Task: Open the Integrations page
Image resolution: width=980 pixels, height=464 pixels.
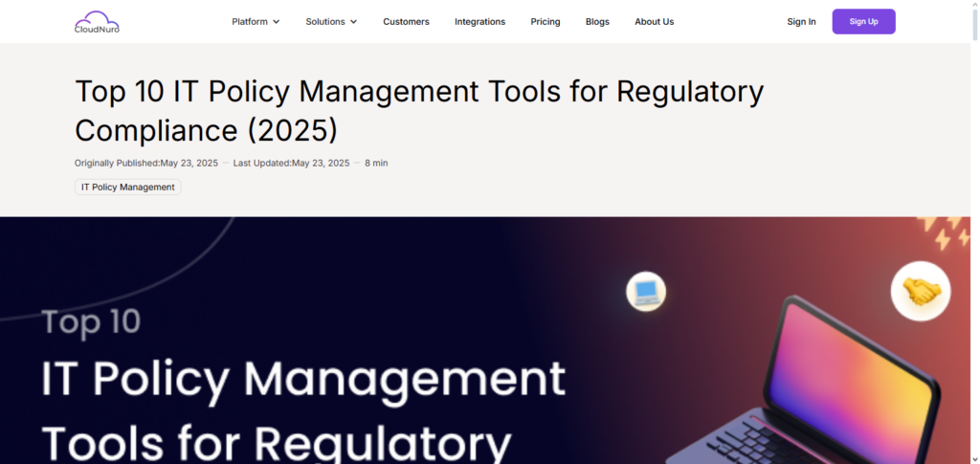Action: [x=480, y=22]
